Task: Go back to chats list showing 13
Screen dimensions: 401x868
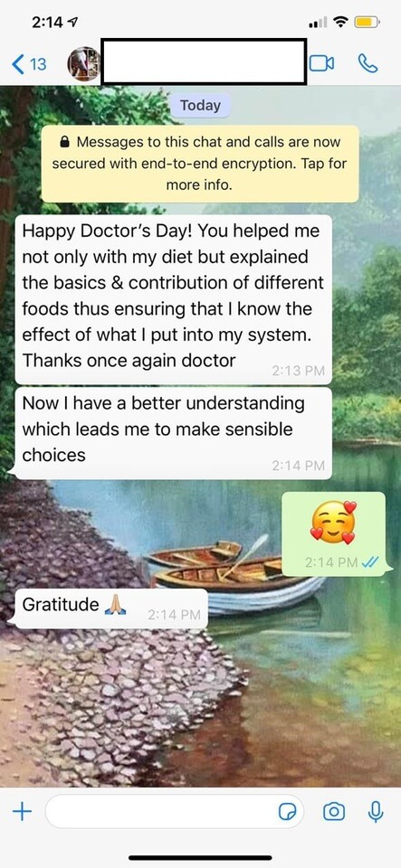Action: click(x=29, y=64)
